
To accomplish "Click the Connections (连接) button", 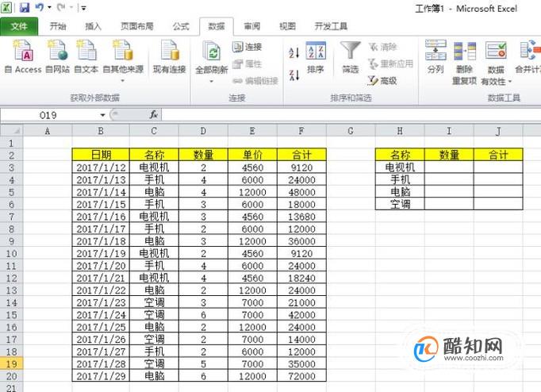I will (x=247, y=47).
